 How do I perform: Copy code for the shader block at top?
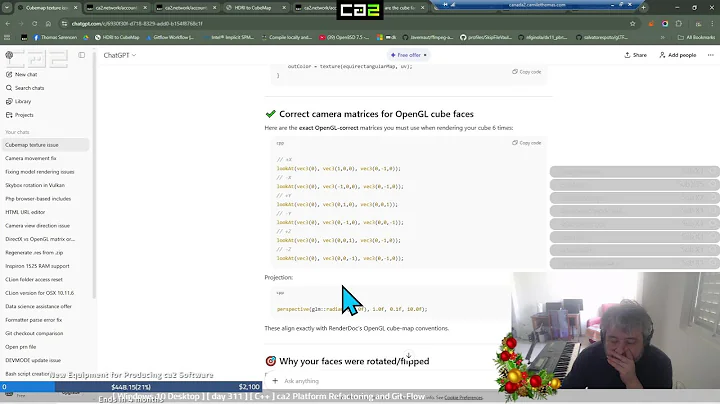pyautogui.click(x=527, y=72)
